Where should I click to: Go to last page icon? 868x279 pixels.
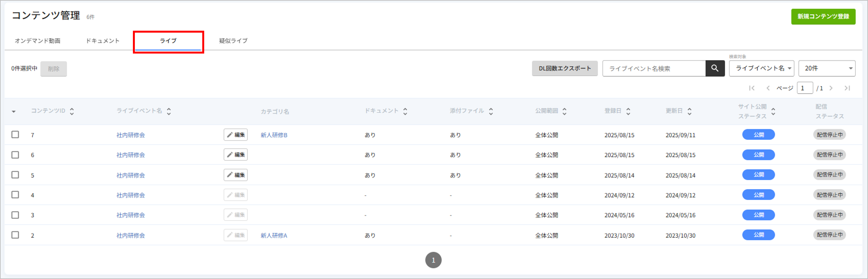click(847, 88)
